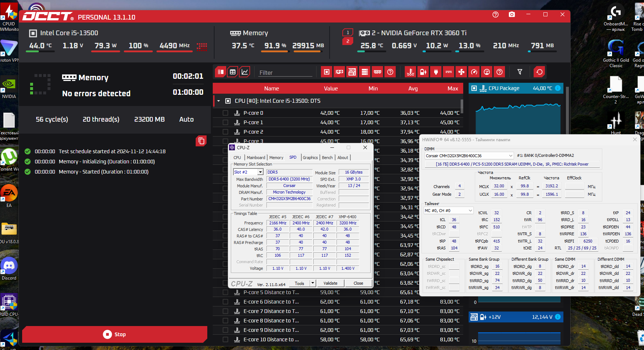Check the E-core 7 Distance row checkbox
Image resolution: width=644 pixels, height=350 pixels.
[225, 311]
